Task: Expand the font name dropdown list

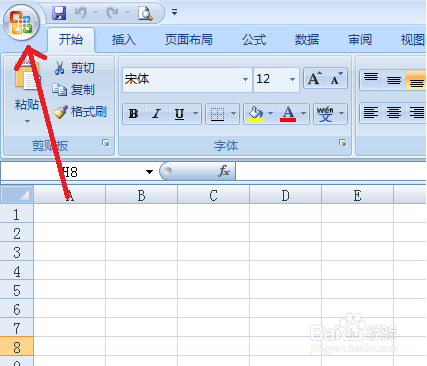Action: 246,79
